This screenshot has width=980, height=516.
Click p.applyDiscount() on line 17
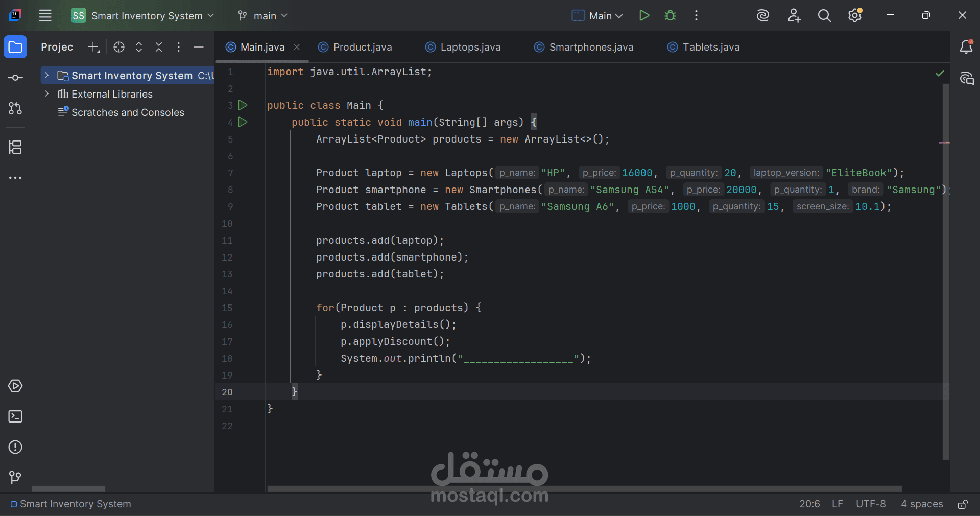point(396,341)
